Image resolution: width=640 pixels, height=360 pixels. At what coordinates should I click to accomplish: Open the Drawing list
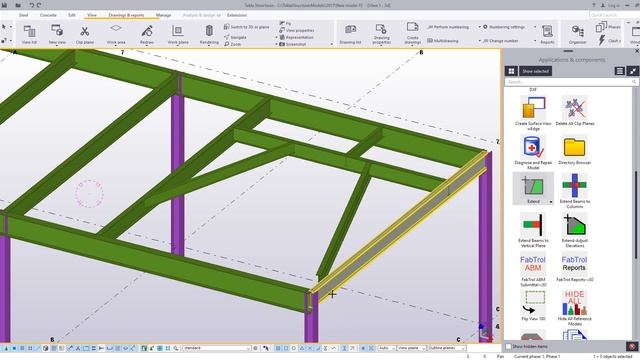click(x=350, y=34)
